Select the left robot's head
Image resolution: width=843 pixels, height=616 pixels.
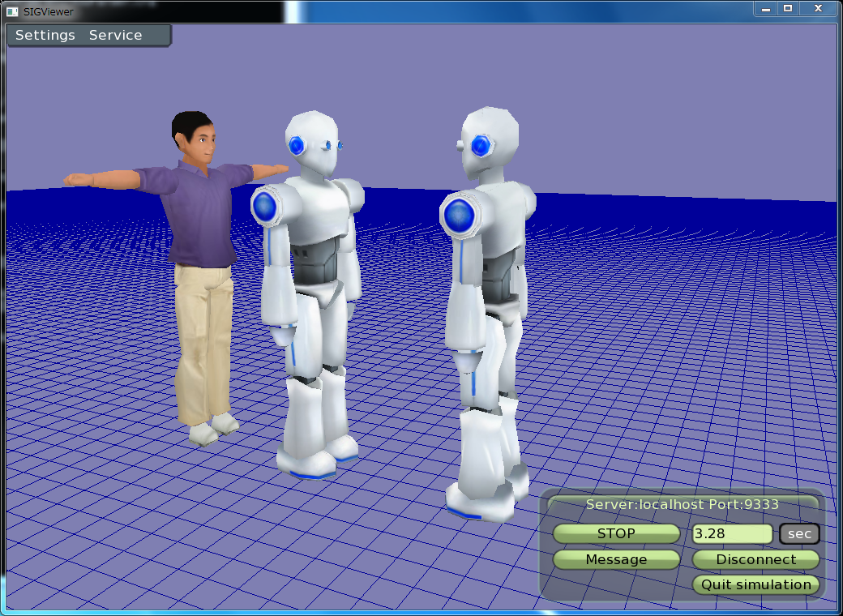click(x=312, y=142)
